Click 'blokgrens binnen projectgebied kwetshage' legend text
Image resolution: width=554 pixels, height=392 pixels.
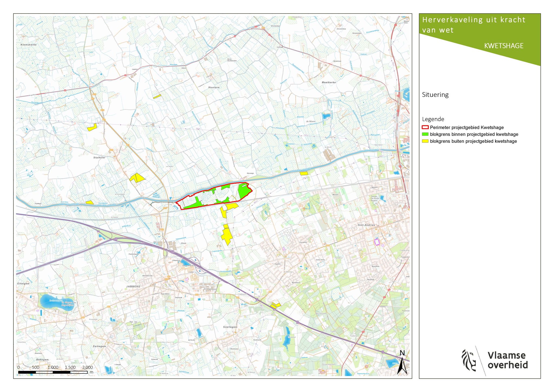point(474,134)
